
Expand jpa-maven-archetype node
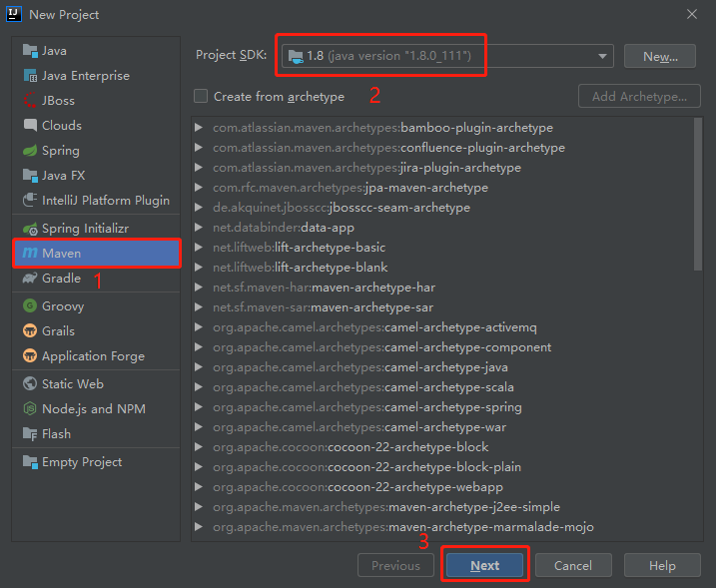tap(199, 187)
